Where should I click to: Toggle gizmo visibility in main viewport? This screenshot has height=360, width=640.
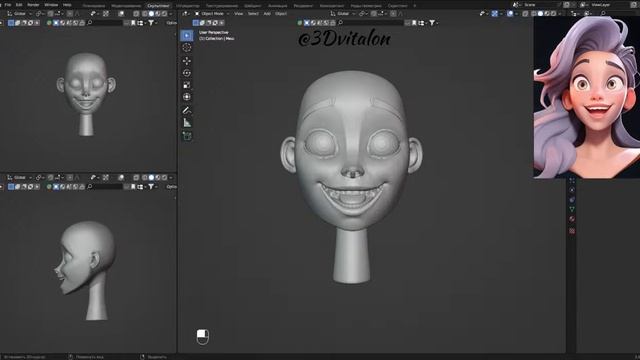(495, 13)
